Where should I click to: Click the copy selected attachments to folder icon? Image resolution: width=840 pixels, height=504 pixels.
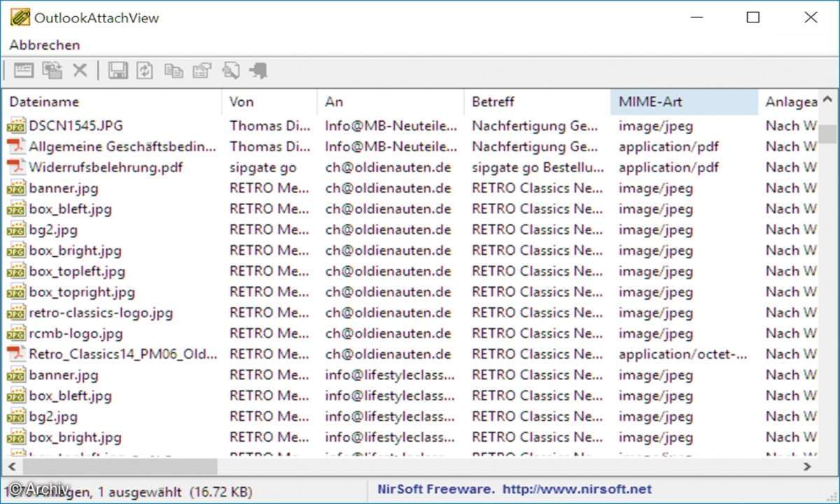[52, 70]
